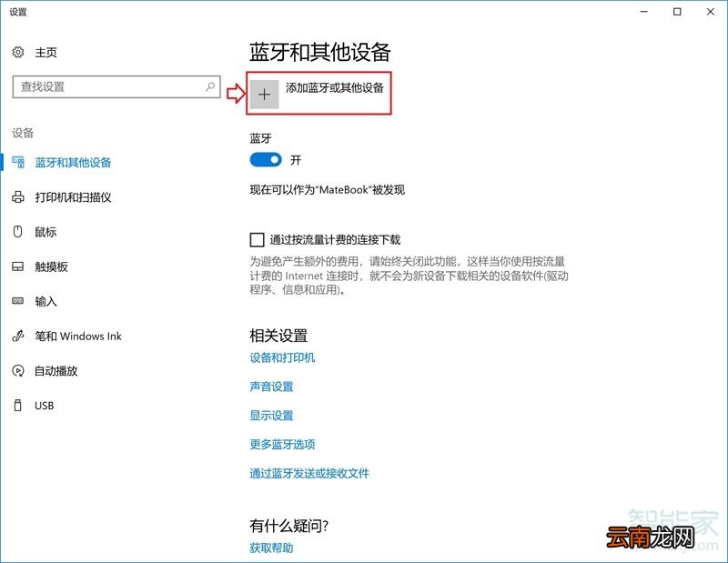Open the 设备和打印机 link
Viewport: 728px width, 563px height.
click(x=282, y=357)
